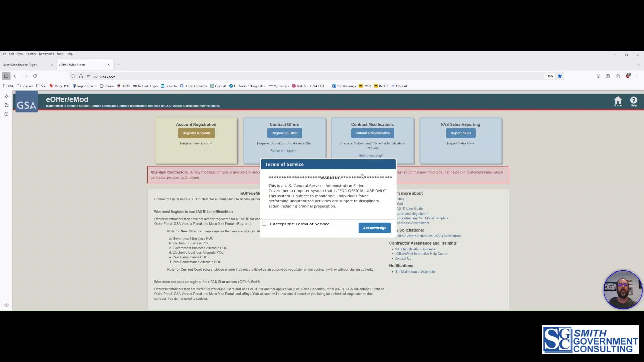
Task: Open the Edit menu
Action: pyautogui.click(x=11, y=54)
